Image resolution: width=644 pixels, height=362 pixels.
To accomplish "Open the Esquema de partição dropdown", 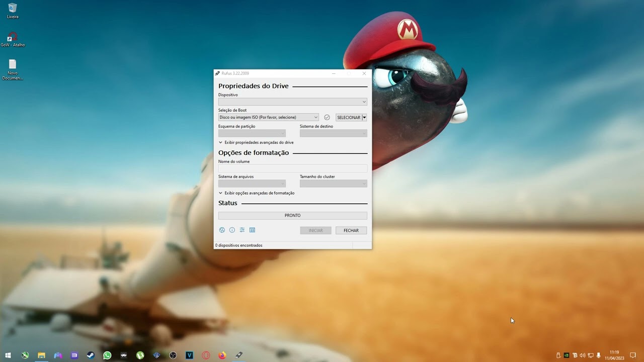I will (252, 133).
